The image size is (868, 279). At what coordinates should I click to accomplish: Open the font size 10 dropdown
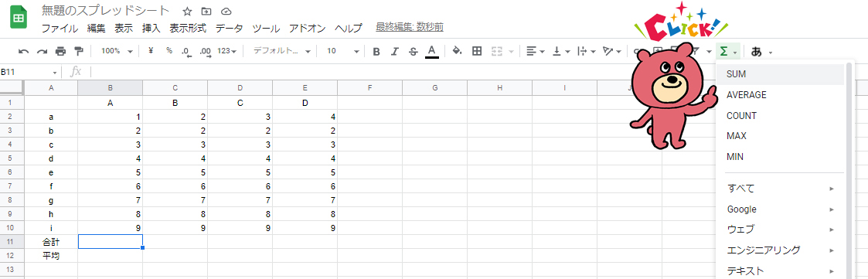(x=343, y=51)
